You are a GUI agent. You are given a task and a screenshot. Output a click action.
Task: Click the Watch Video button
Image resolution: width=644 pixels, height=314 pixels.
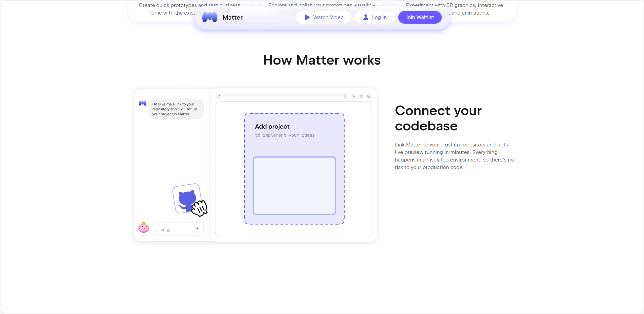coord(324,17)
